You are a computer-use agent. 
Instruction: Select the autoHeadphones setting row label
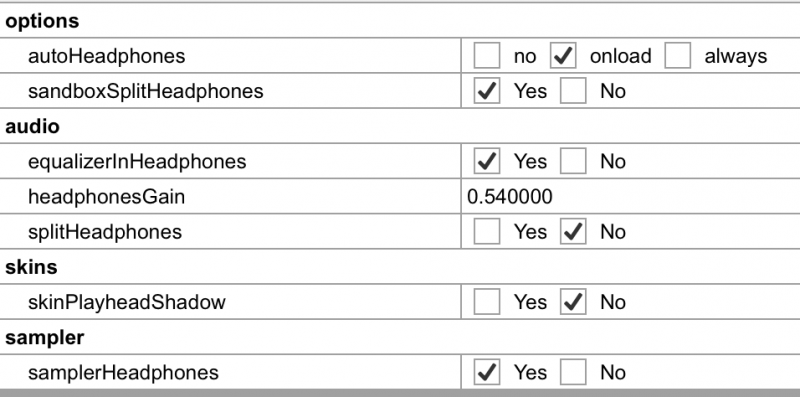[107, 56]
